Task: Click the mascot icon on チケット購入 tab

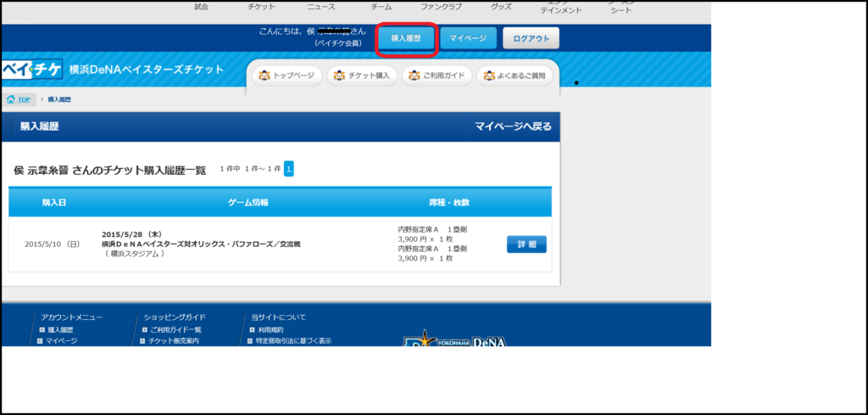Action: coord(339,76)
